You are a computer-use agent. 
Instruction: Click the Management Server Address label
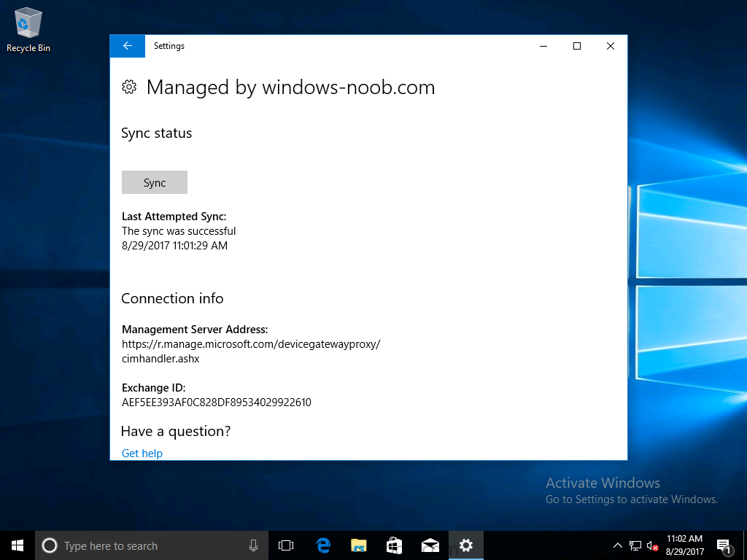[x=195, y=329]
